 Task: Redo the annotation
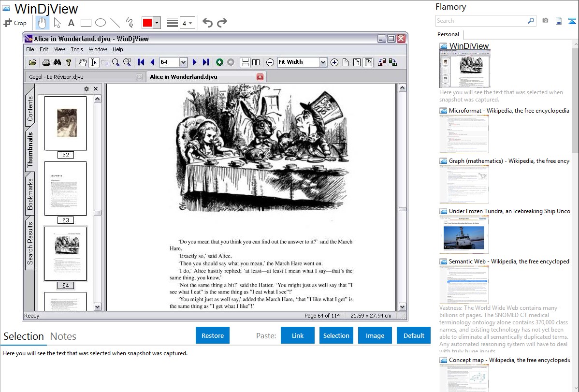click(222, 23)
